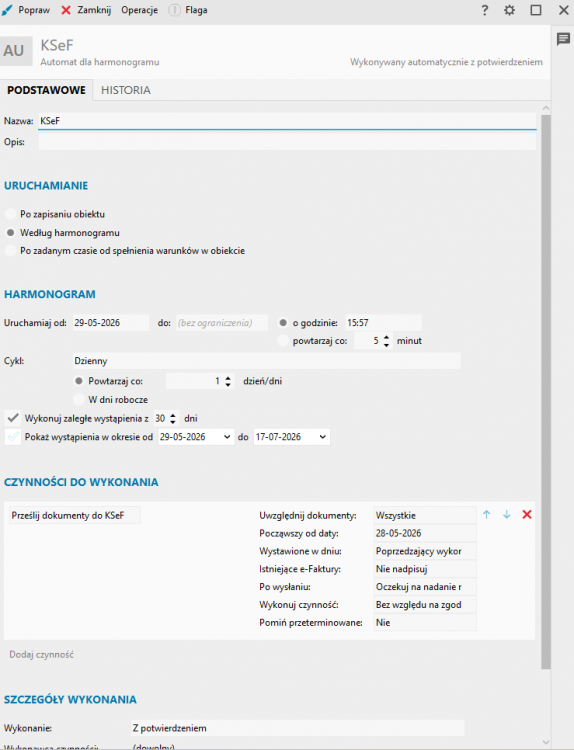
Task: Move the action down with the arrow icon
Action: [507, 515]
